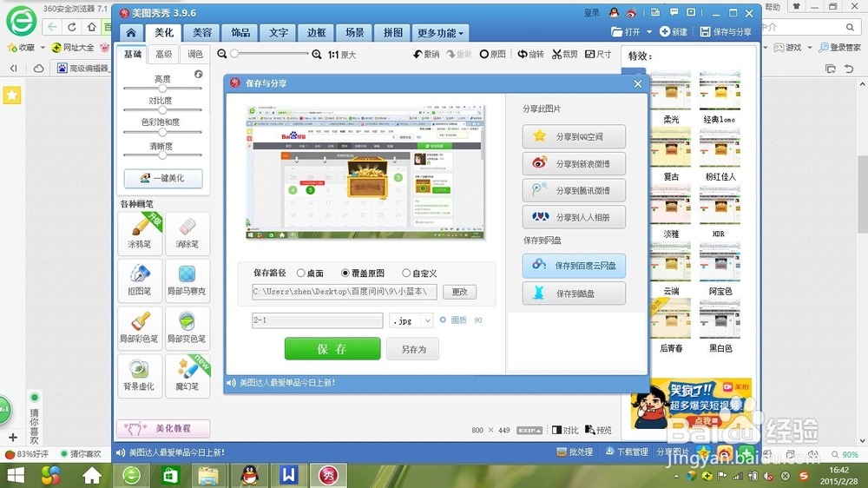Click the Windows Start button
This screenshot has height=488, width=868.
[16, 475]
